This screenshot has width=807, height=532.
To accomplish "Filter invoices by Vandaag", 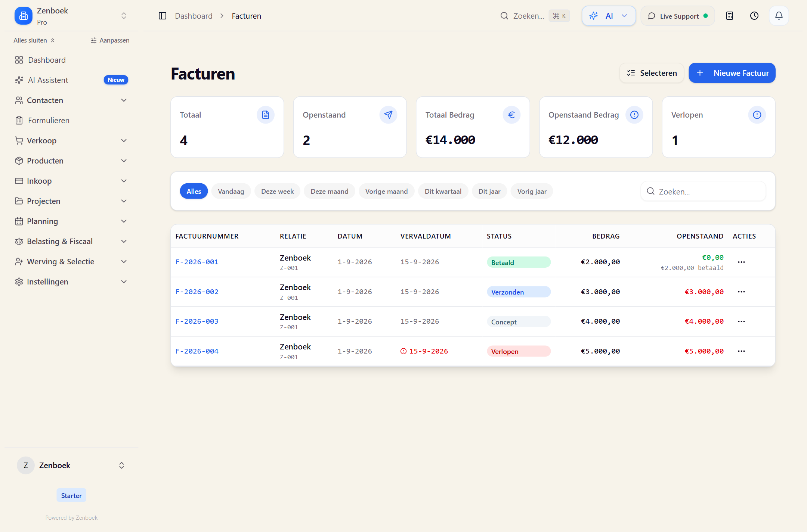I will coord(231,191).
